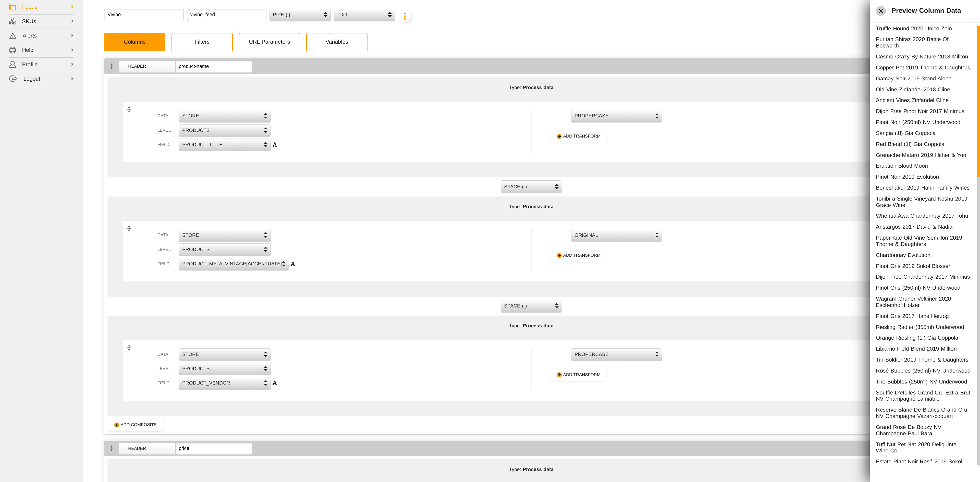Viewport: 980px width, 482px height.
Task: Click the preview panel orange scrollbar
Action: pos(978,101)
